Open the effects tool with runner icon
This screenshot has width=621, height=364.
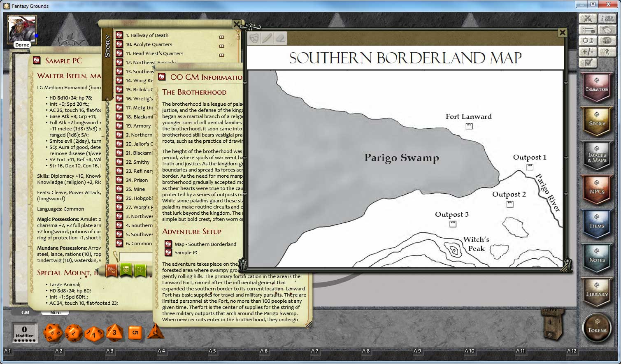606,52
